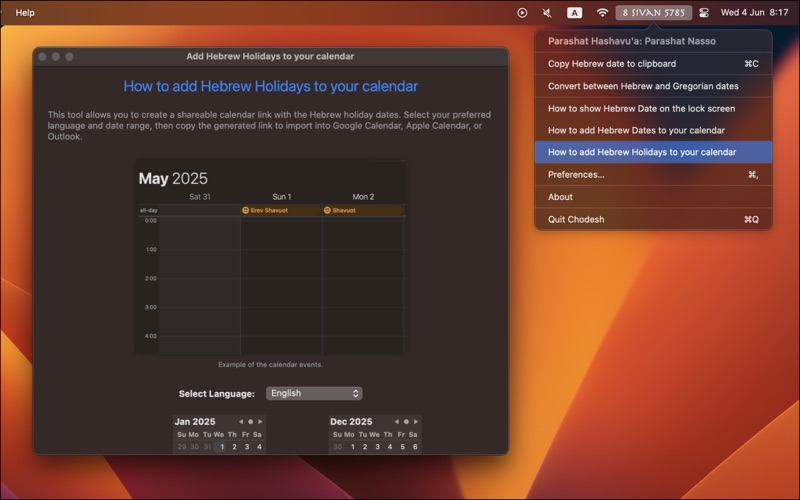Select day 1 in Dec 2025 calendar
The height and width of the screenshot is (500, 800).
[353, 447]
